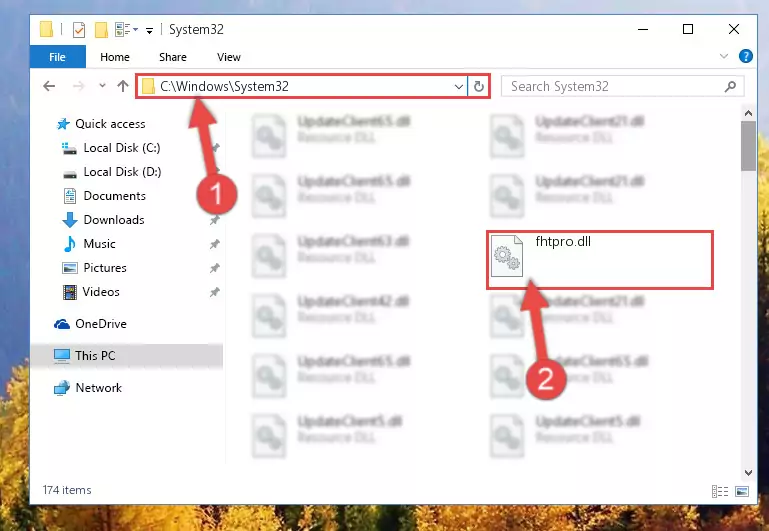Refresh the System32 folder
769x531 pixels.
479,87
